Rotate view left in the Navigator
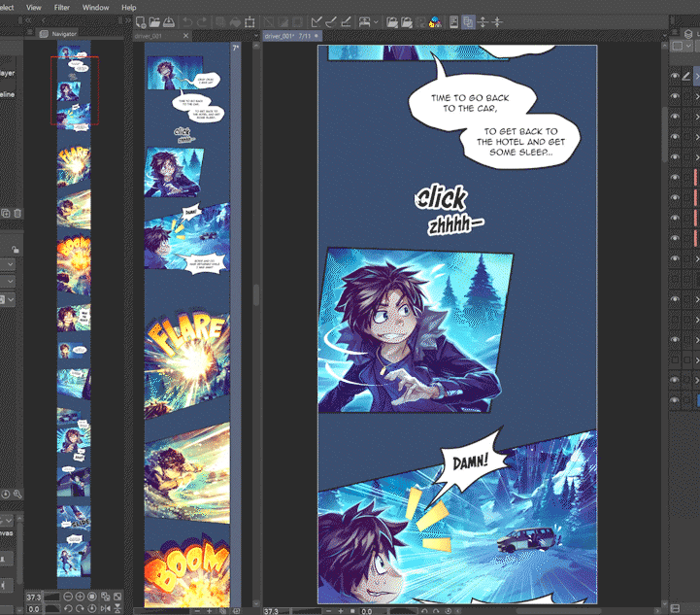 coord(68,608)
